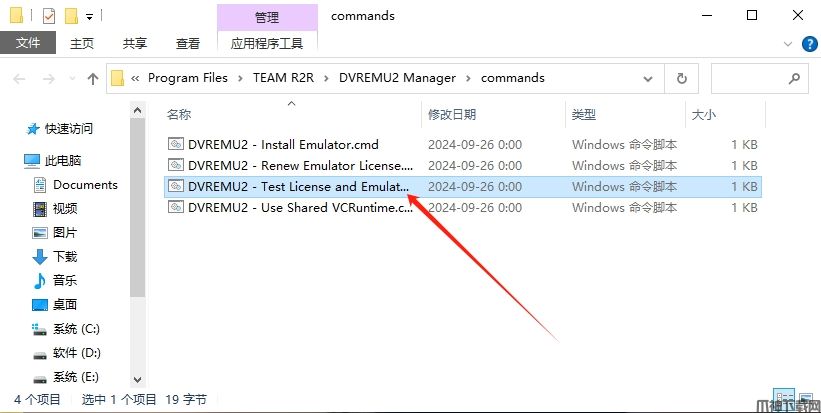Switch to the 主页 ribbon tab
This screenshot has width=821, height=413.
(x=82, y=43)
